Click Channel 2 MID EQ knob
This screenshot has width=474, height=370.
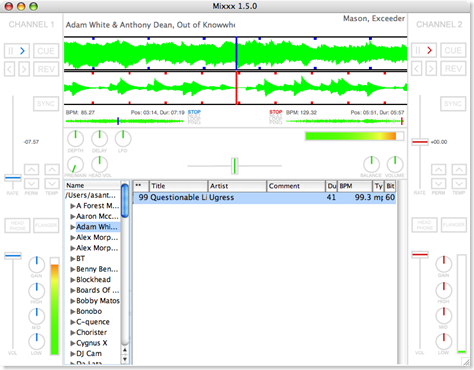(444, 316)
